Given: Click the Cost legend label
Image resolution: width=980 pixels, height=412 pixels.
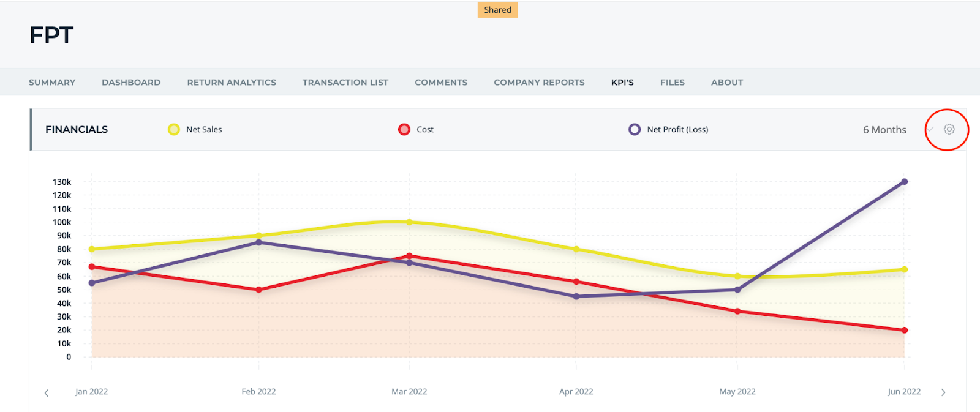Looking at the screenshot, I should pyautogui.click(x=425, y=129).
